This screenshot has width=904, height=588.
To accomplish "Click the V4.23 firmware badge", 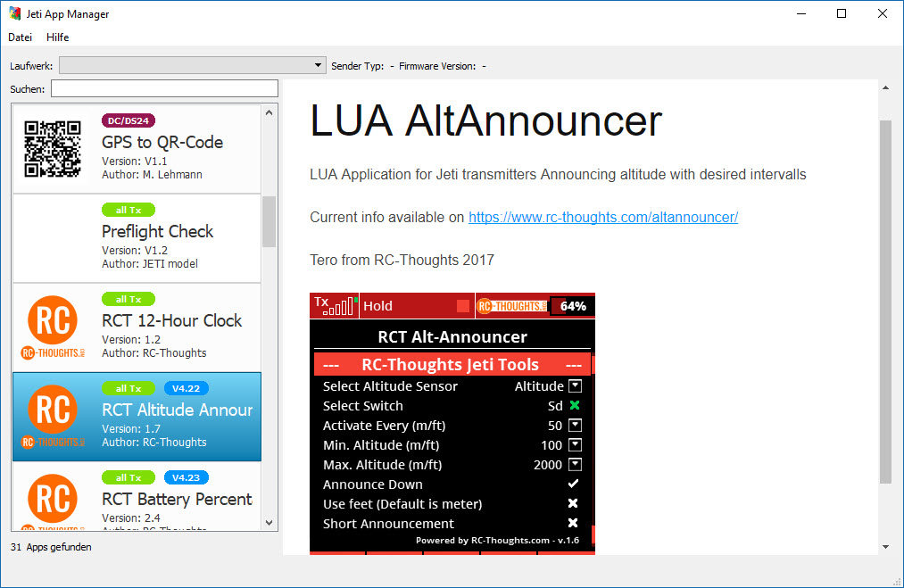I will [187, 478].
